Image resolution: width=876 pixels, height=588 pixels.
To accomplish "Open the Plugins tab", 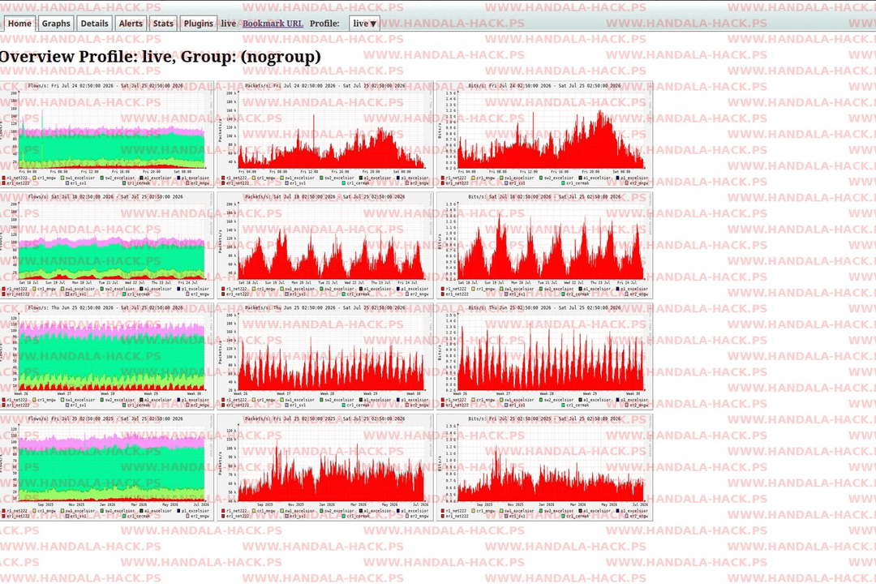I will [x=199, y=24].
